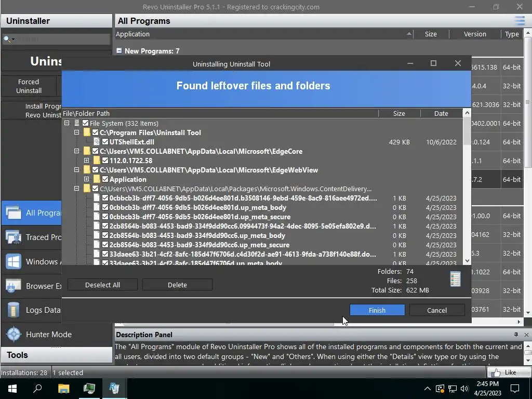Screen dimensions: 532x399
Task: Uncheck C:\Program Files\Uninstall Tool checkbox
Action: coord(95,132)
